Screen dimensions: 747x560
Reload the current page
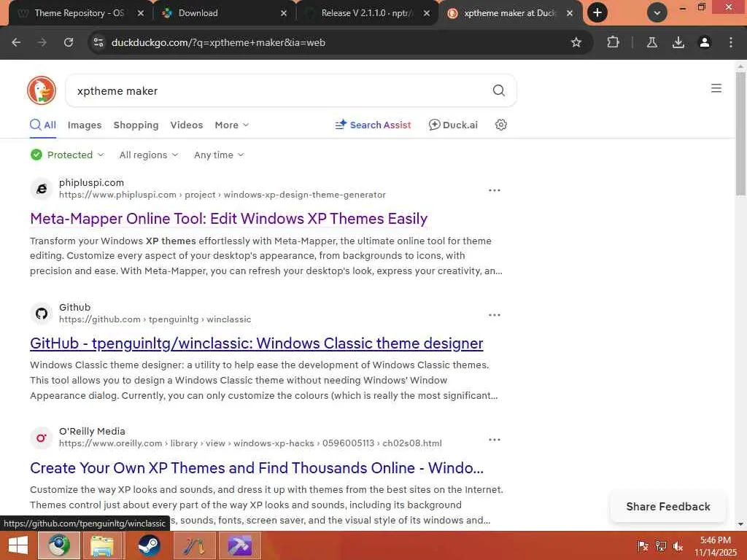[69, 42]
